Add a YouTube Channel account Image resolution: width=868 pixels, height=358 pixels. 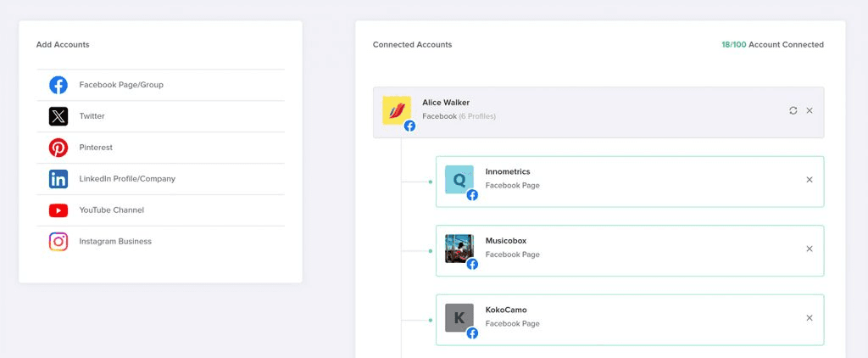tap(160, 210)
